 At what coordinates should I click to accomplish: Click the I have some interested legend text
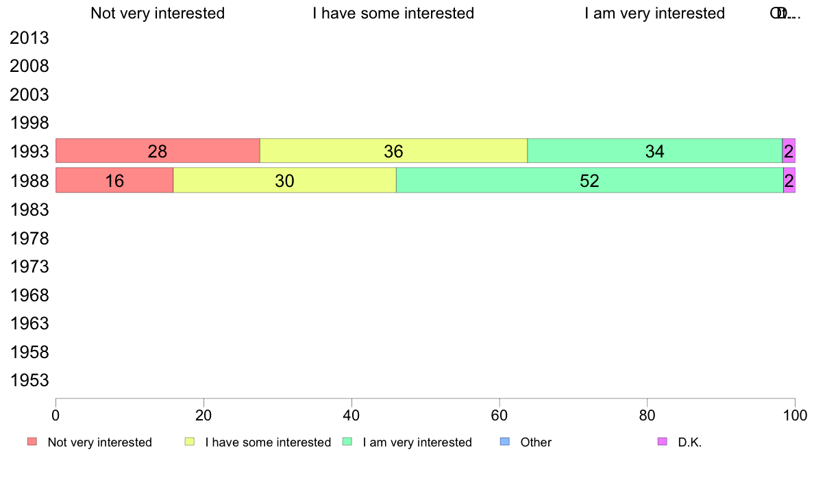268,442
